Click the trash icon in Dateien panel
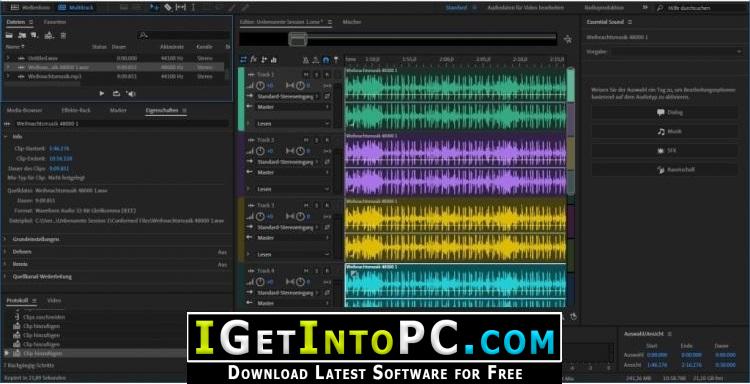The height and width of the screenshot is (384, 750). pos(63,35)
